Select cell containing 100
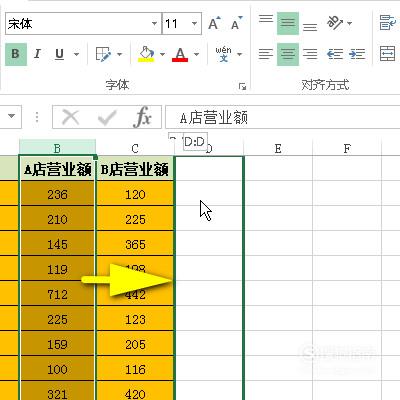This screenshot has height=400, width=400. click(57, 369)
